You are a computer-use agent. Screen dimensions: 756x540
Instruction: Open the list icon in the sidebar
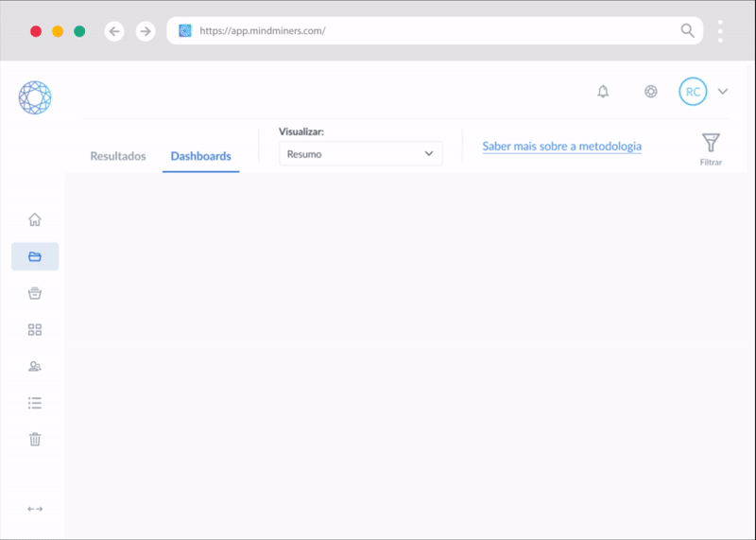pyautogui.click(x=35, y=403)
